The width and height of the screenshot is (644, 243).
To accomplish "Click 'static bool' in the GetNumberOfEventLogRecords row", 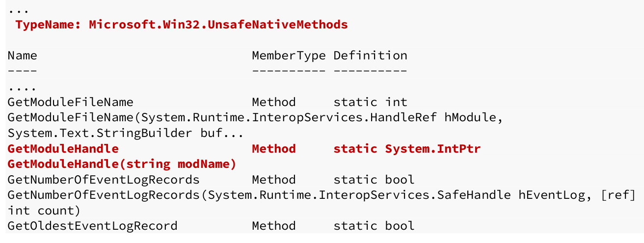I will click(x=374, y=180).
